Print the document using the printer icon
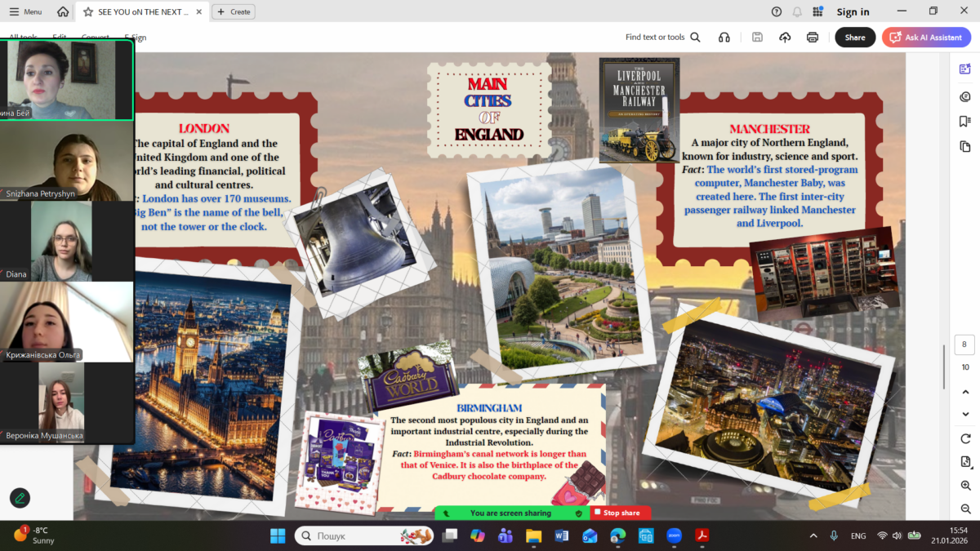Image resolution: width=980 pixels, height=551 pixels. tap(812, 38)
